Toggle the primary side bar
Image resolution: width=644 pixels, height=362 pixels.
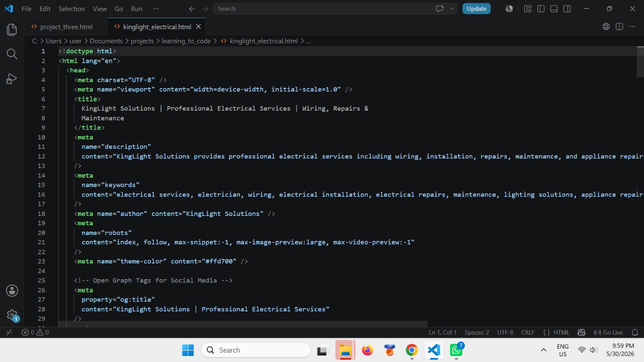click(x=541, y=9)
